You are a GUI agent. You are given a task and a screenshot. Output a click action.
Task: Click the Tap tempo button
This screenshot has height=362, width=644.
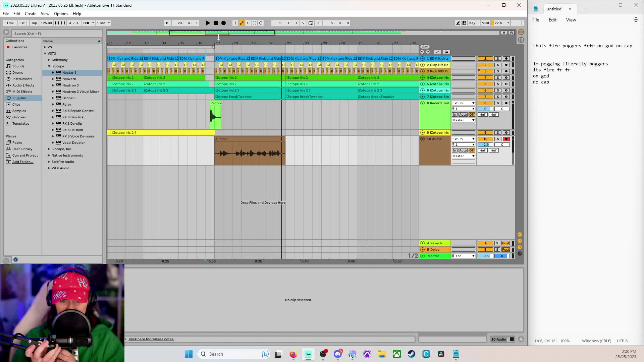point(34,23)
